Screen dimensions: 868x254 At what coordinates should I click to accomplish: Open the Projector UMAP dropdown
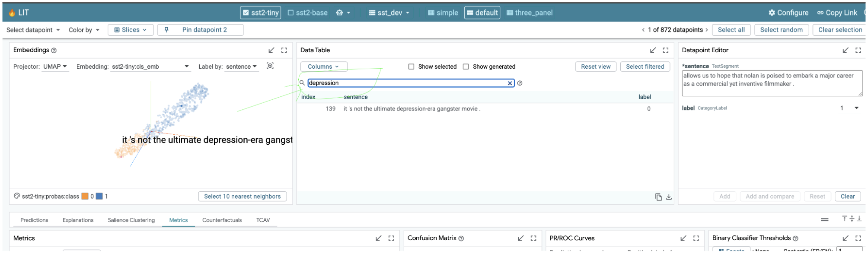pyautogui.click(x=55, y=67)
